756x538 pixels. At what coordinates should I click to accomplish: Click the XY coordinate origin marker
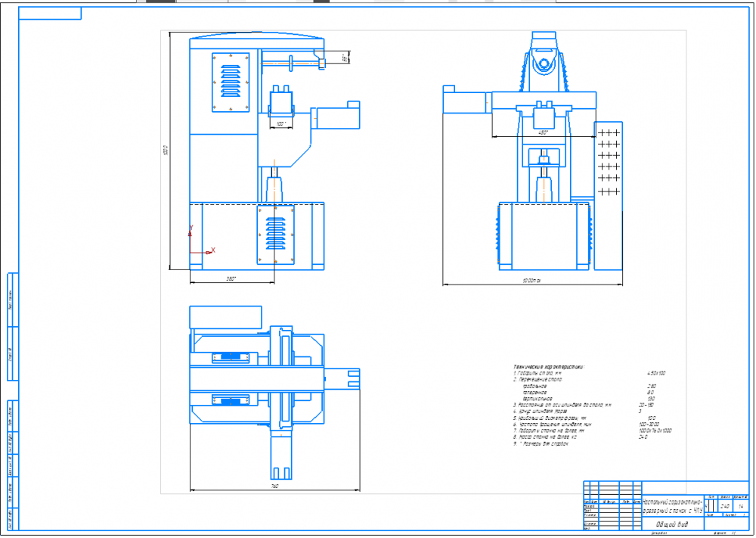(x=191, y=250)
